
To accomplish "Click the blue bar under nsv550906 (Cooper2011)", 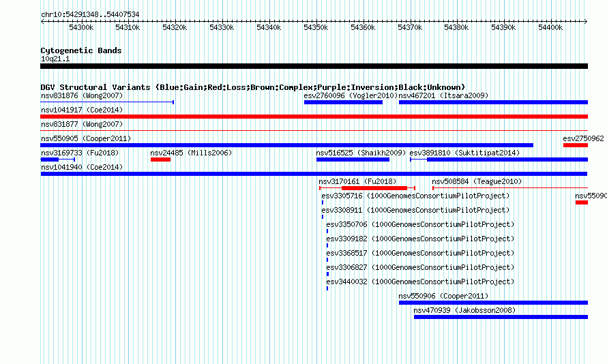I will (493, 303).
